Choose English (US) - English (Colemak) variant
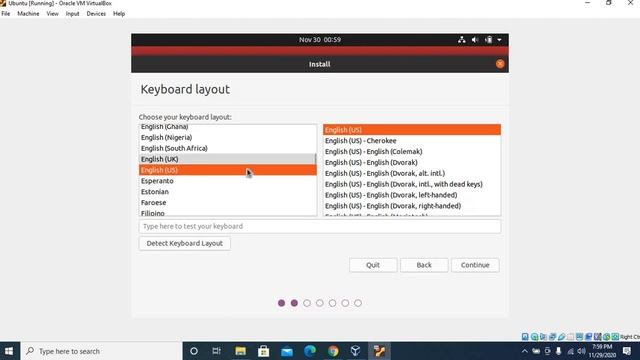 coord(412,151)
